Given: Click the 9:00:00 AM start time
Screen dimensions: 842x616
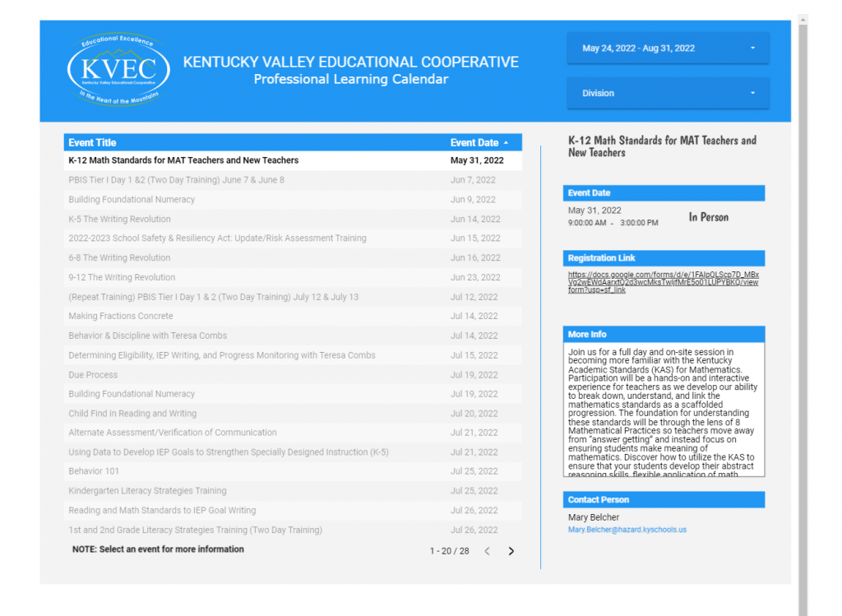Looking at the screenshot, I should pyautogui.click(x=587, y=223).
